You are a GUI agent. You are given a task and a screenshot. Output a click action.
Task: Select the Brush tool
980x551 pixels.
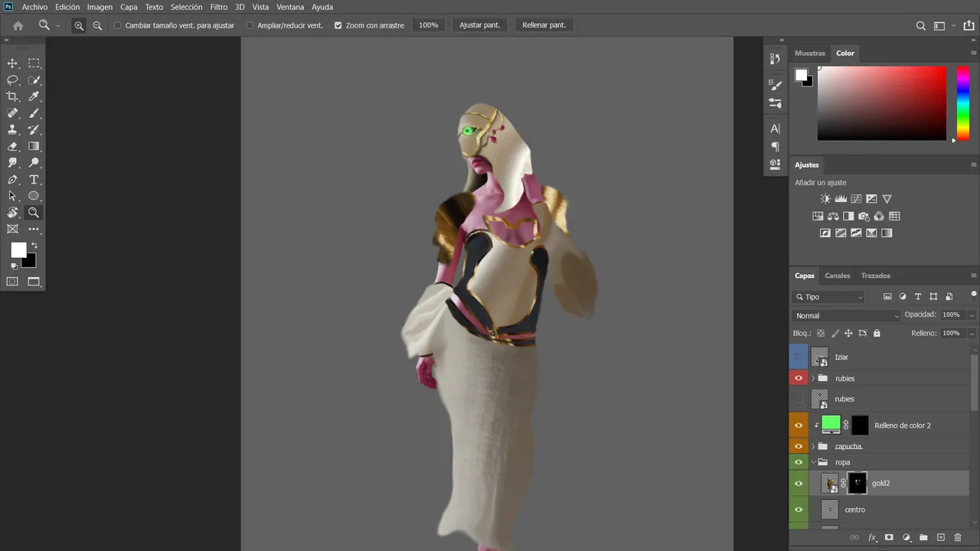tap(34, 113)
